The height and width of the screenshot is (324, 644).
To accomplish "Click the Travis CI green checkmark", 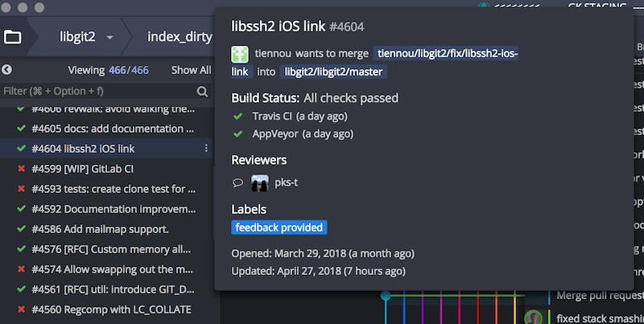I will click(237, 117).
